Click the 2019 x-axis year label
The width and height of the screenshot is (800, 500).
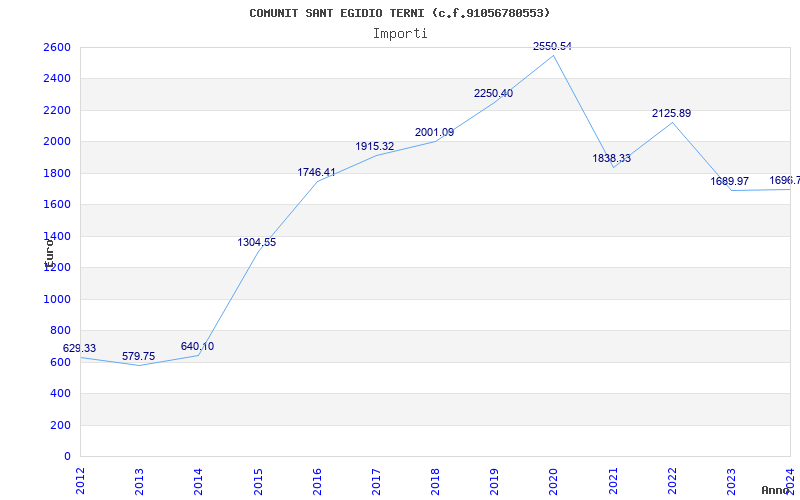(x=494, y=481)
